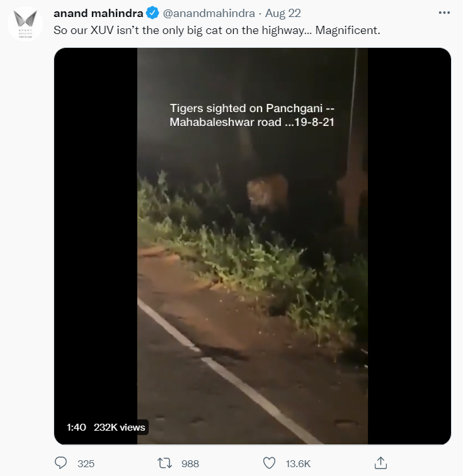Click the blue verified badge
Screen dimensions: 463x476
click(x=153, y=13)
